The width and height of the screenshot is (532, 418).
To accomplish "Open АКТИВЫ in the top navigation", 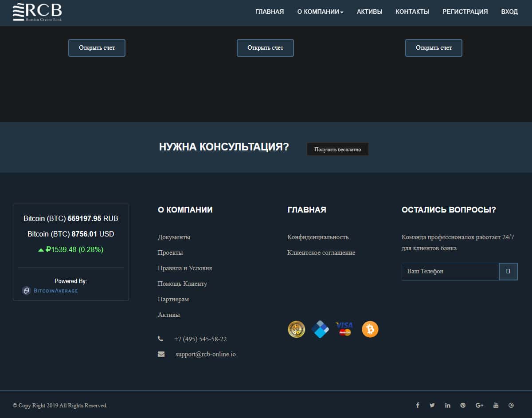I will coord(369,12).
